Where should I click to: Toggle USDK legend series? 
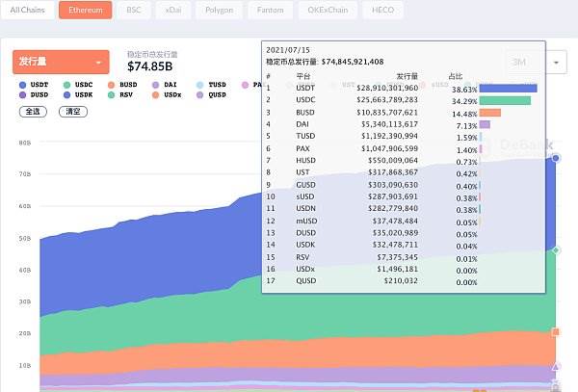pyautogui.click(x=78, y=95)
